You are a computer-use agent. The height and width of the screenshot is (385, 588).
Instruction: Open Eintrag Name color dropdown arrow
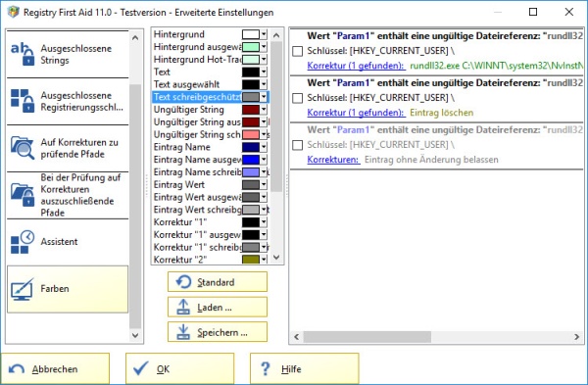264,147
